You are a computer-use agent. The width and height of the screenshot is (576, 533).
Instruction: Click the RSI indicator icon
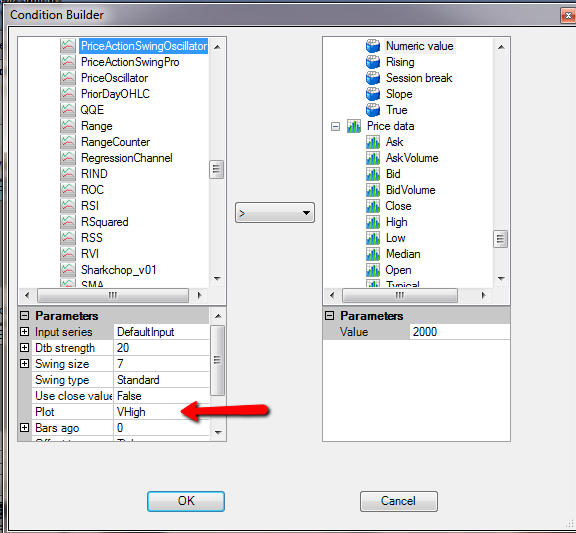click(68, 206)
